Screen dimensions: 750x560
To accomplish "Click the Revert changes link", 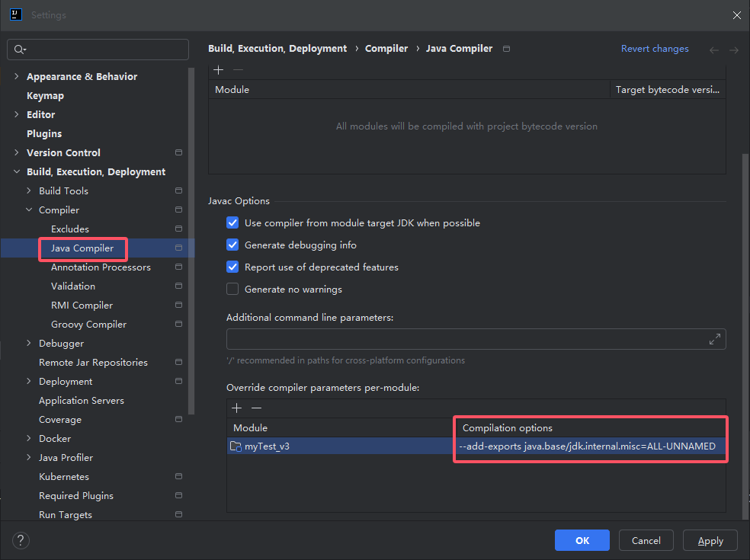I will [655, 49].
